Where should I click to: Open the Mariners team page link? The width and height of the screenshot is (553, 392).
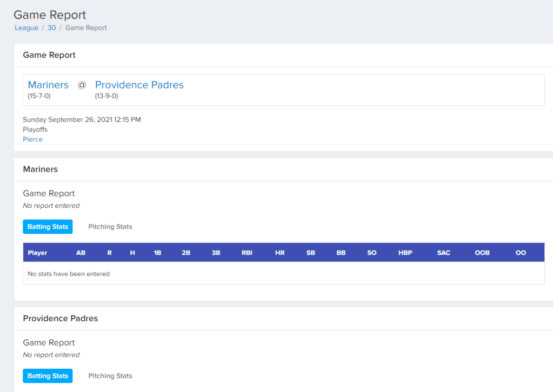(x=48, y=85)
